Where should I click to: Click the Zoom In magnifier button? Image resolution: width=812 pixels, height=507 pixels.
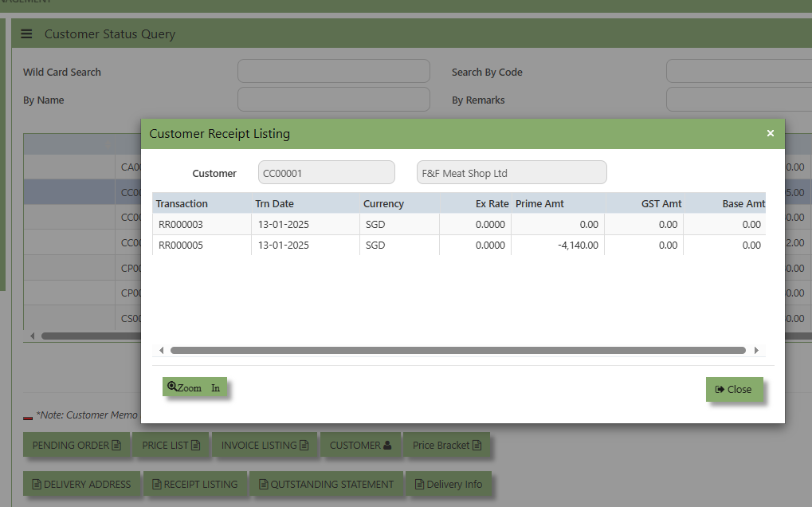194,387
